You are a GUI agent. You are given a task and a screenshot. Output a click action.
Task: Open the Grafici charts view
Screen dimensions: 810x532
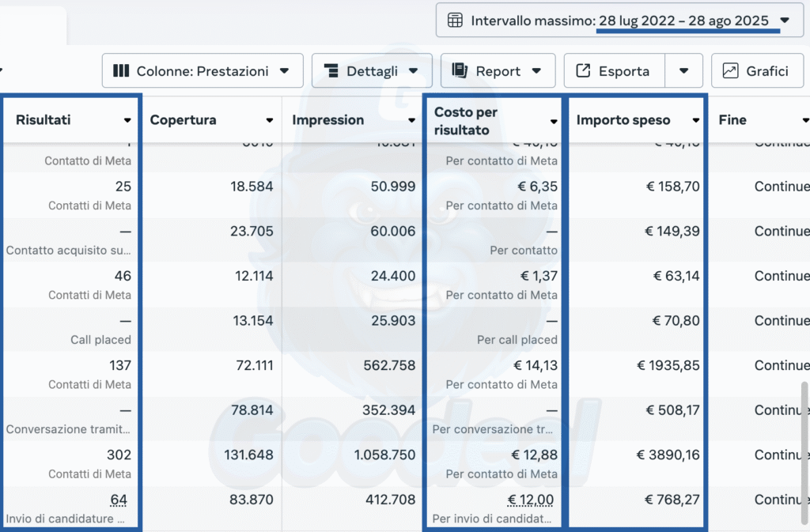[x=757, y=71]
